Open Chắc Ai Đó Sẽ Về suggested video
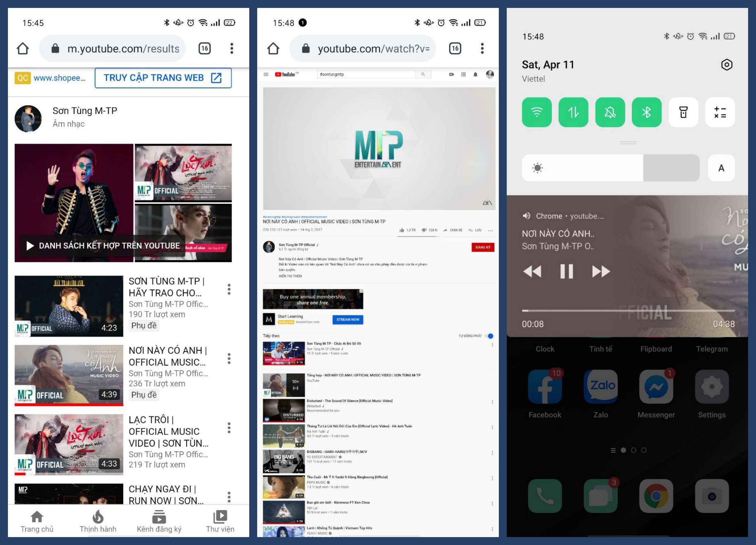This screenshot has width=756, height=545. pos(284,353)
